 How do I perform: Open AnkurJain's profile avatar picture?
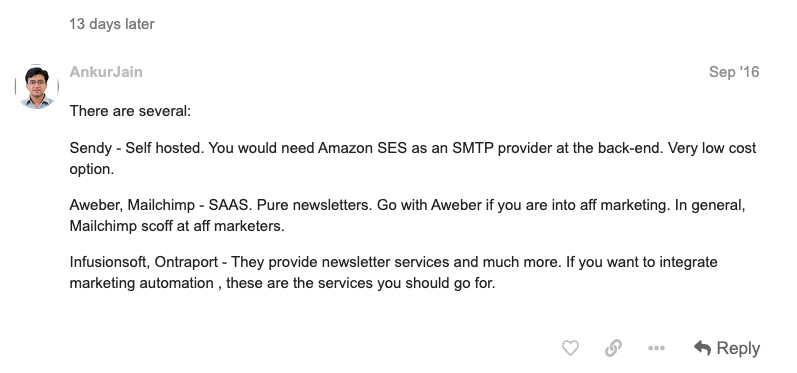tap(37, 86)
